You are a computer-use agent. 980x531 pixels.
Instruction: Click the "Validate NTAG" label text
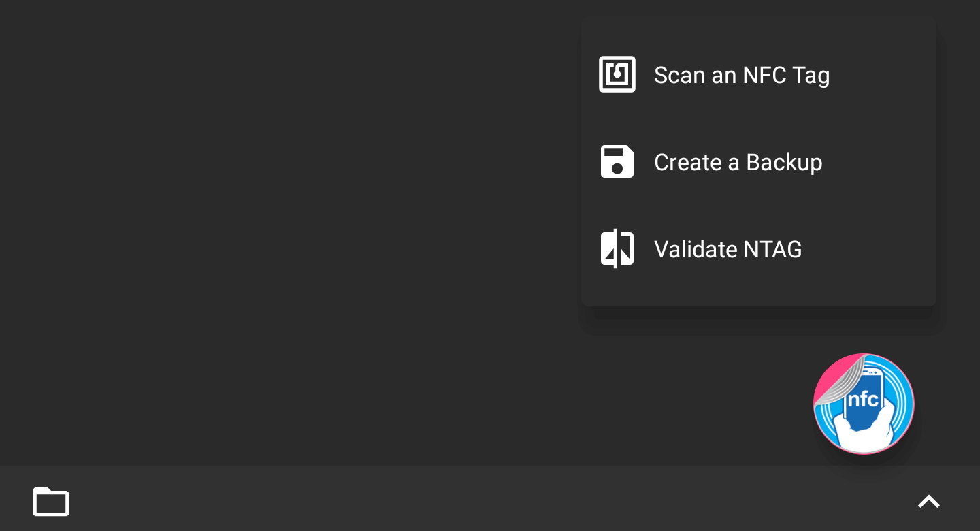point(728,250)
